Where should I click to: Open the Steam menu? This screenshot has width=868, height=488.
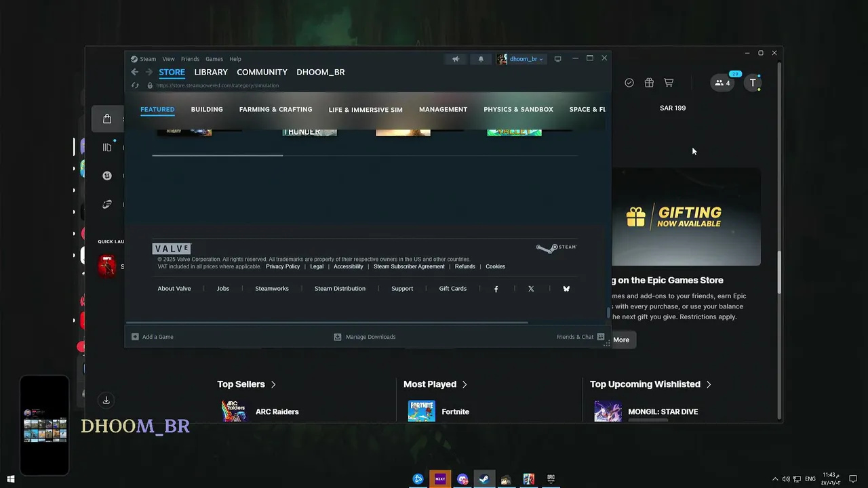[144, 59]
